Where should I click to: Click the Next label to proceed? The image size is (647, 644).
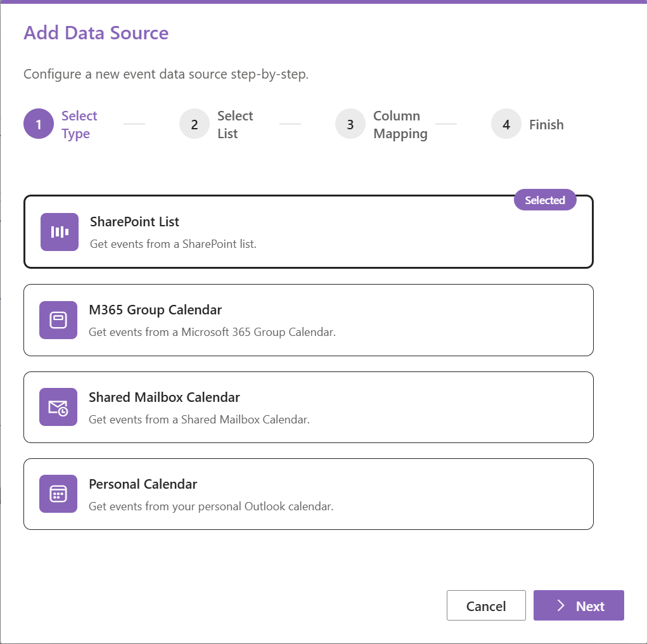point(590,607)
